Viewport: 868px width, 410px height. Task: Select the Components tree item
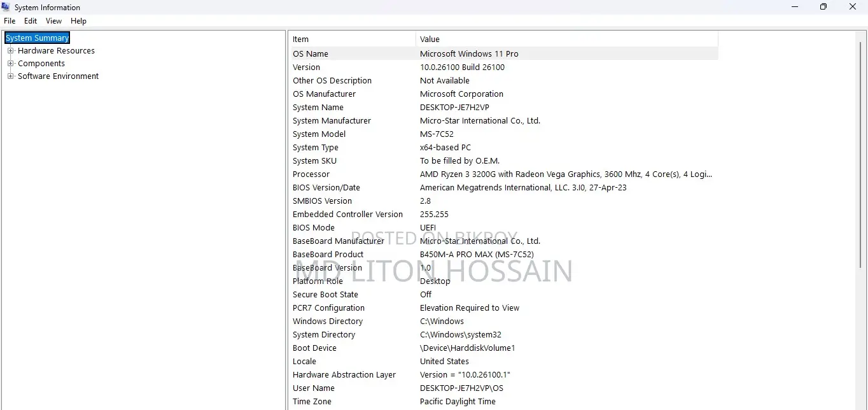tap(41, 64)
